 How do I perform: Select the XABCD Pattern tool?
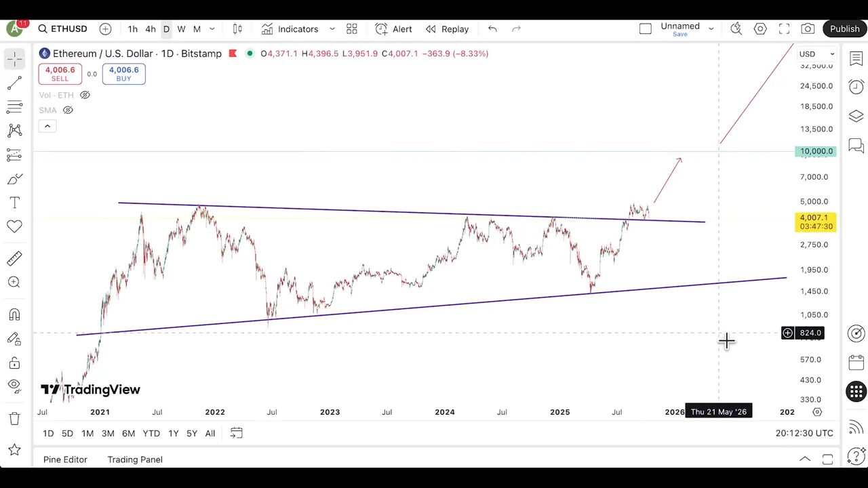[x=14, y=130]
